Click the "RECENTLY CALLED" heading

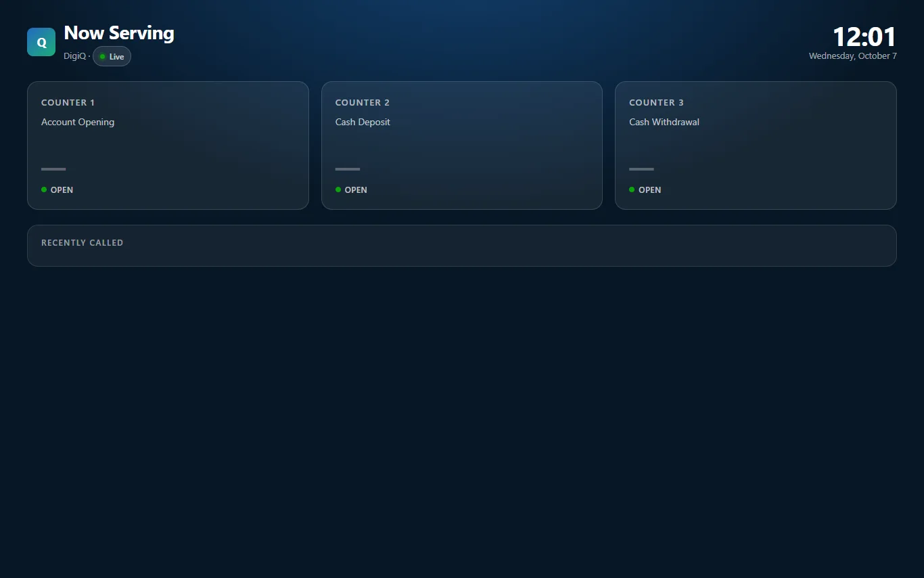coord(83,243)
